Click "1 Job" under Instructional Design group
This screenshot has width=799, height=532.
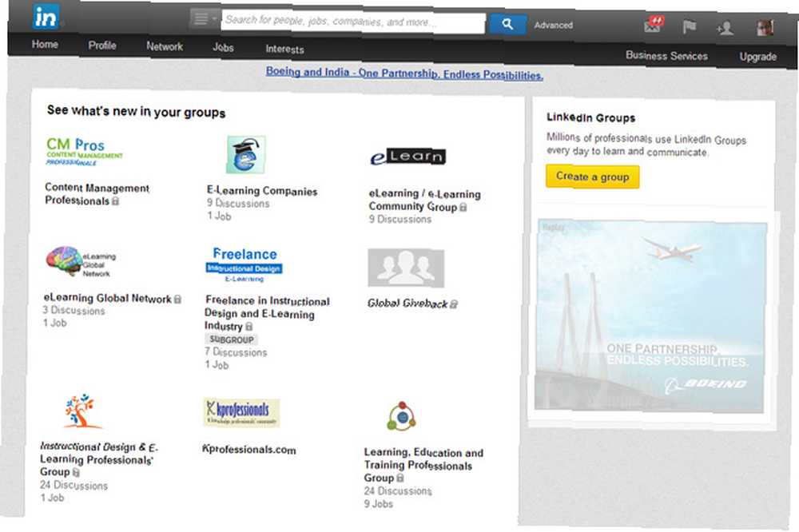[x=53, y=498]
